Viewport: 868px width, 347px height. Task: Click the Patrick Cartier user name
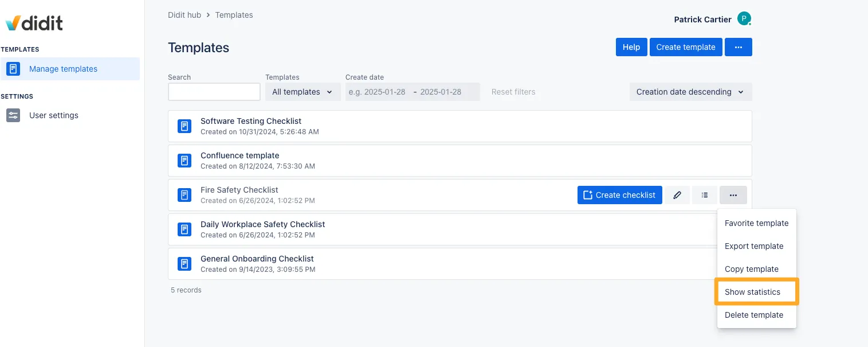click(x=702, y=20)
